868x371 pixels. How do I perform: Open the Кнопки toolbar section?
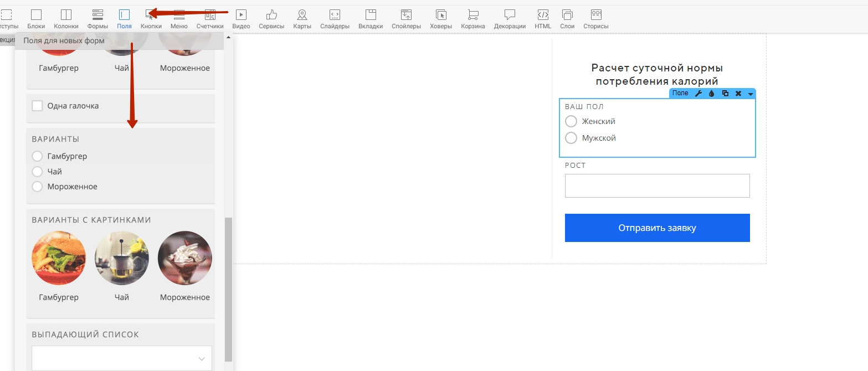click(x=151, y=19)
